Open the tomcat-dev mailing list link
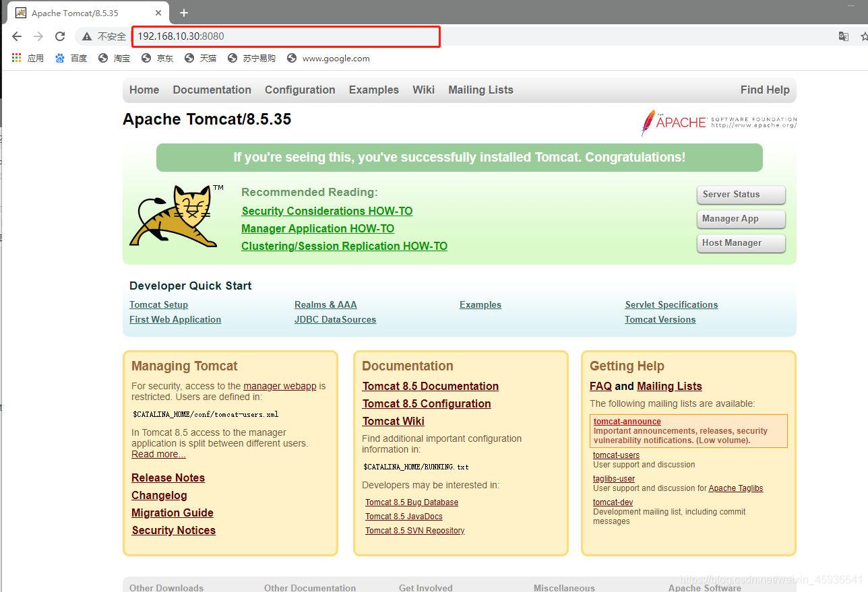Screen dimensions: 868x592 tap(613, 502)
